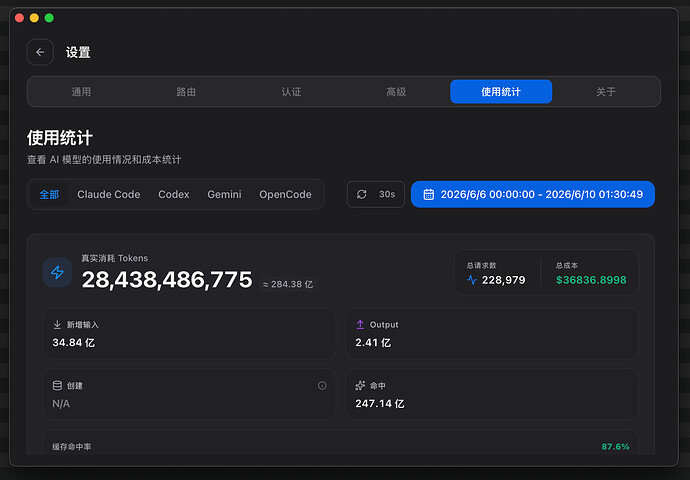Image resolution: width=690 pixels, height=480 pixels.
Task: Click the 总成本 label
Action: 567,265
